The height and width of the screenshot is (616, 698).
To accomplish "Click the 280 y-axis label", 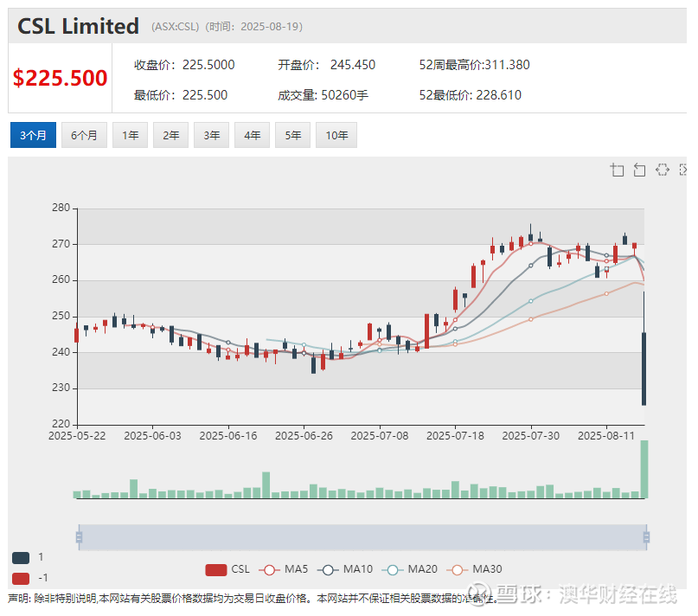I will tap(61, 208).
